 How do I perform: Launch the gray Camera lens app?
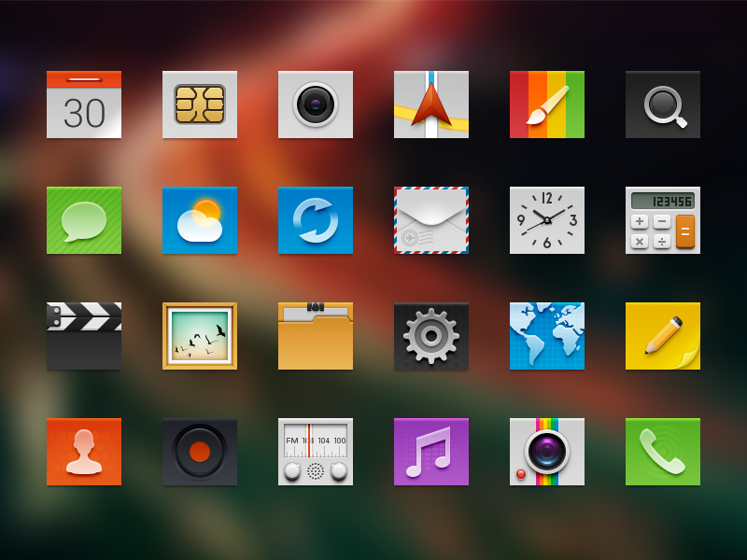coord(316,105)
